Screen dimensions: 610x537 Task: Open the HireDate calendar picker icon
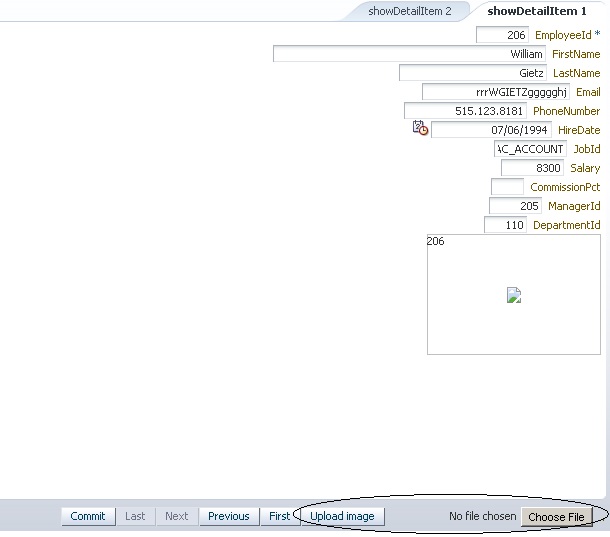420,128
